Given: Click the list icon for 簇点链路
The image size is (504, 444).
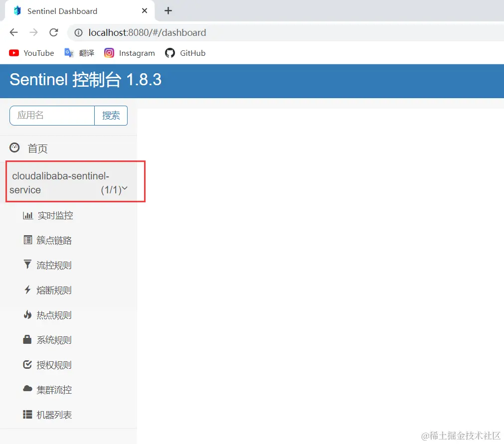Looking at the screenshot, I should [x=28, y=240].
